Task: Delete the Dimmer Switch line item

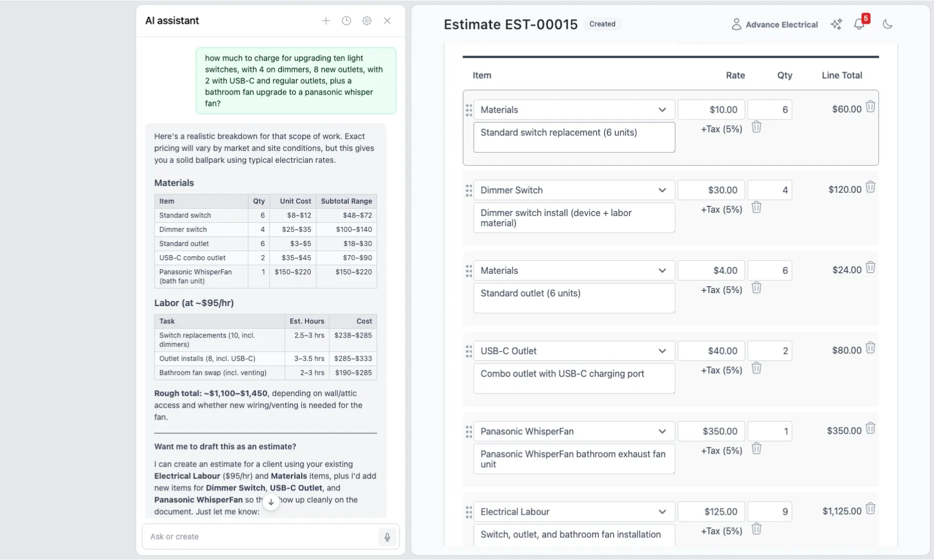Action: (871, 187)
